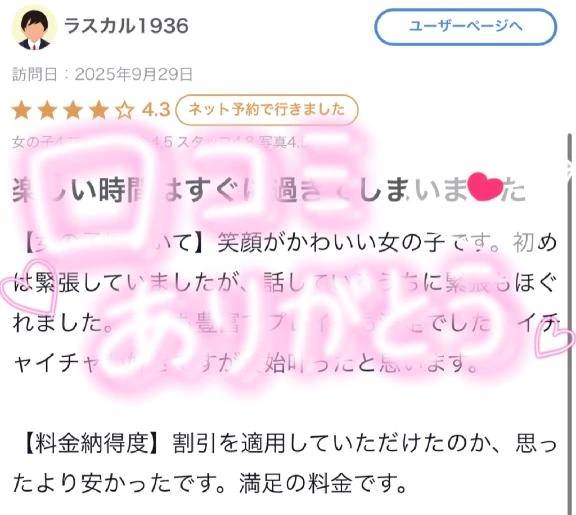The height and width of the screenshot is (515, 576).
Task: Click the ラスカル1936 profile avatar icon
Action: coord(35,28)
